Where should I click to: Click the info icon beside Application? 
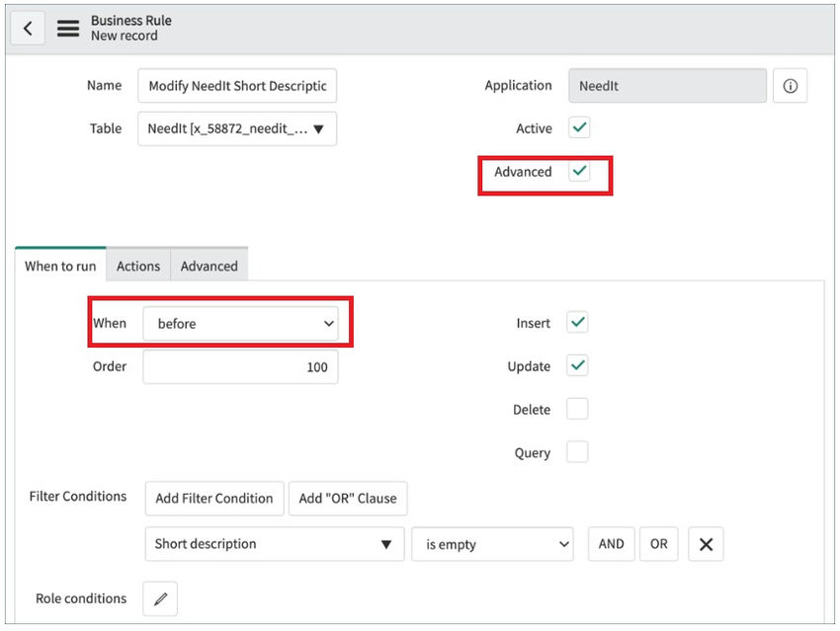click(x=790, y=85)
